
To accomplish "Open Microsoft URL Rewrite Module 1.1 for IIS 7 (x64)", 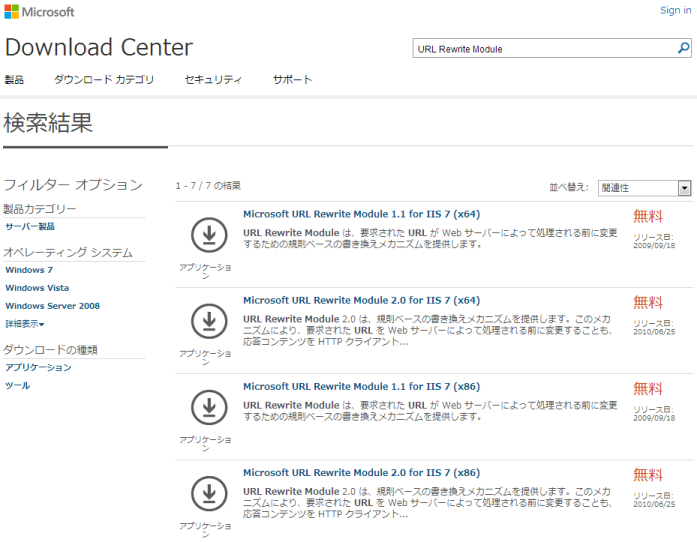I will (x=361, y=214).
